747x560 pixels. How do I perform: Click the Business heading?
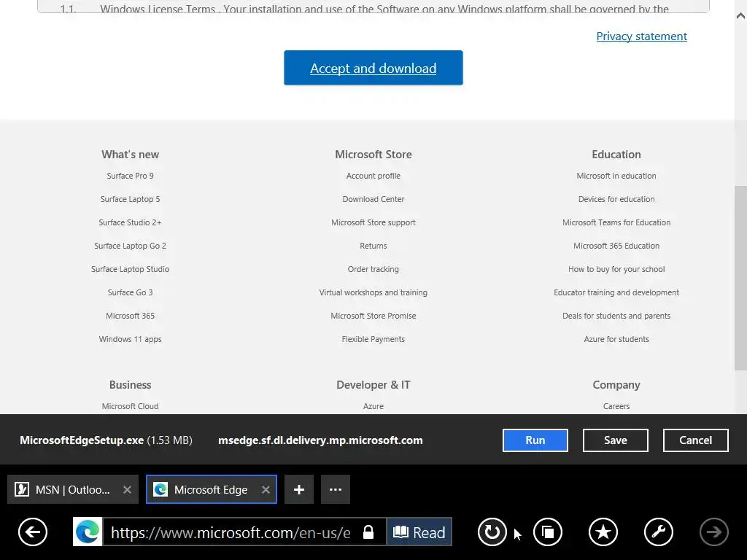coord(130,385)
